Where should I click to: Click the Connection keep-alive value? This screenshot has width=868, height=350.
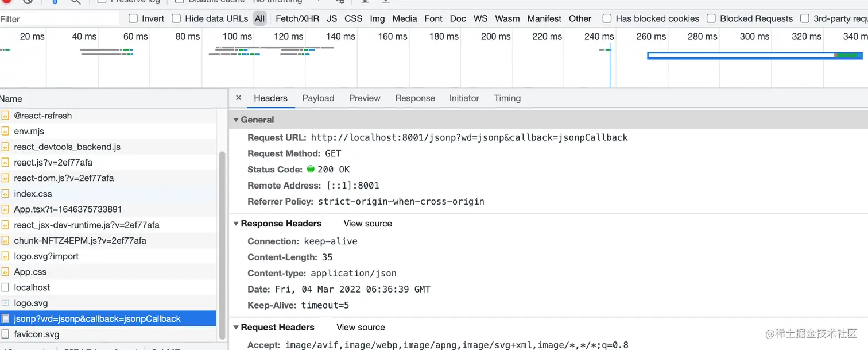(331, 241)
